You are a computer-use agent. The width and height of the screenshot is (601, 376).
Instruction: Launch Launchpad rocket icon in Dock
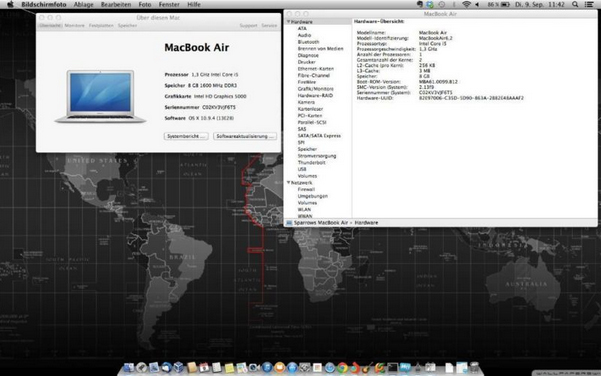click(x=141, y=368)
